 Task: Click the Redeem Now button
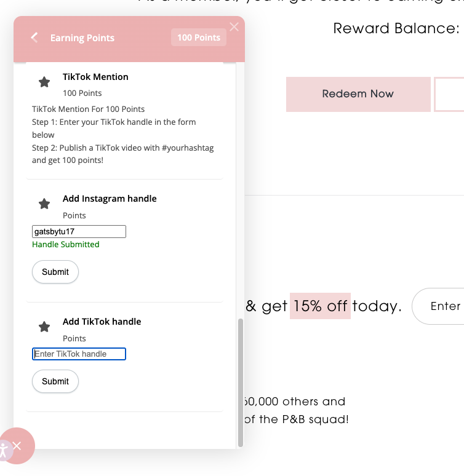358,94
